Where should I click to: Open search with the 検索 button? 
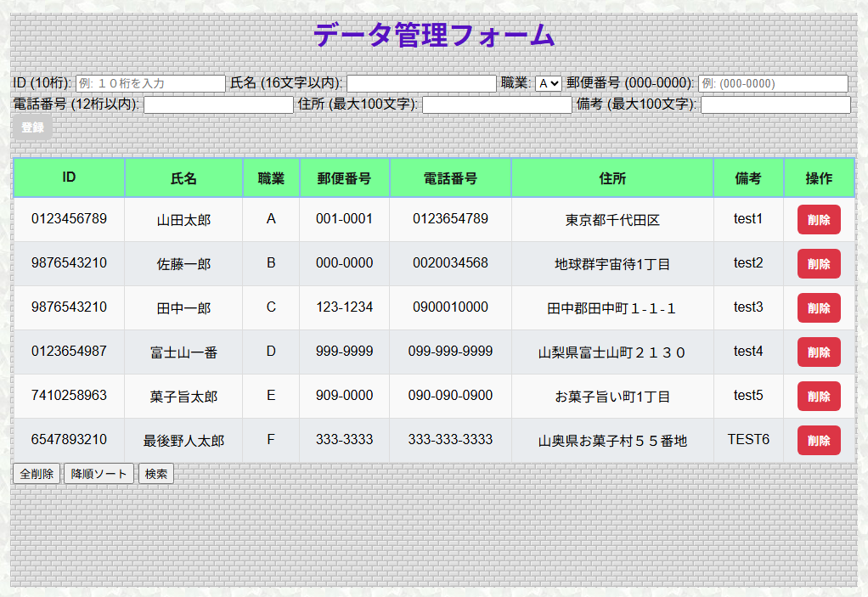pos(156,474)
